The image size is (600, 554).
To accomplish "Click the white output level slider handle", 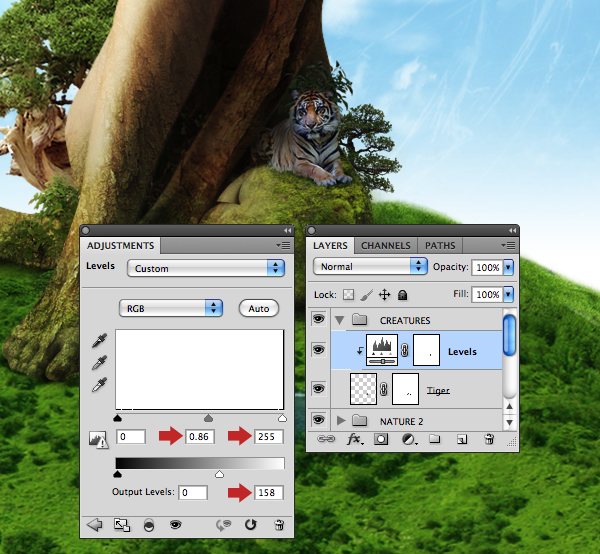I will click(x=219, y=474).
